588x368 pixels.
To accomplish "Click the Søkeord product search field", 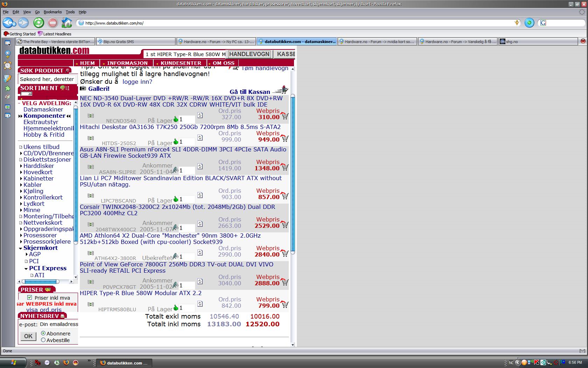I will click(47, 79).
